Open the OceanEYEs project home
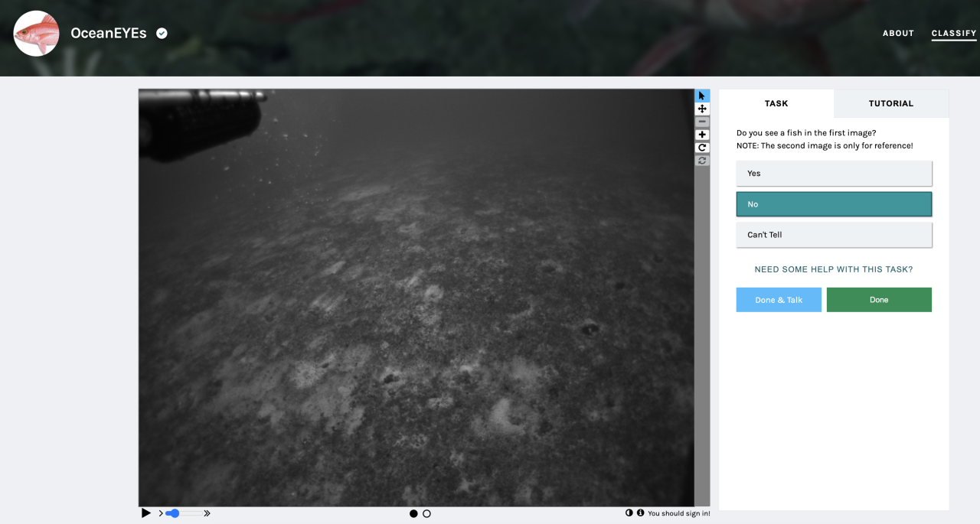 coord(109,33)
